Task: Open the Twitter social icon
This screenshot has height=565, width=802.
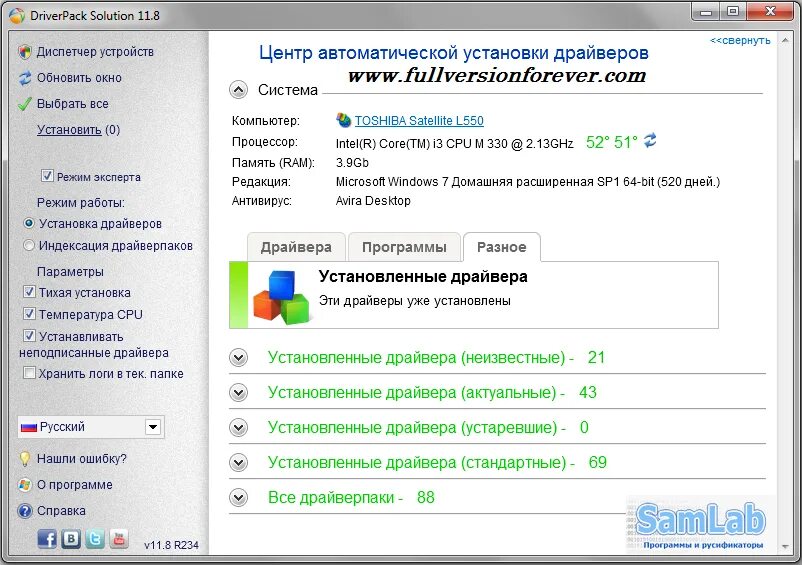Action: (95, 539)
